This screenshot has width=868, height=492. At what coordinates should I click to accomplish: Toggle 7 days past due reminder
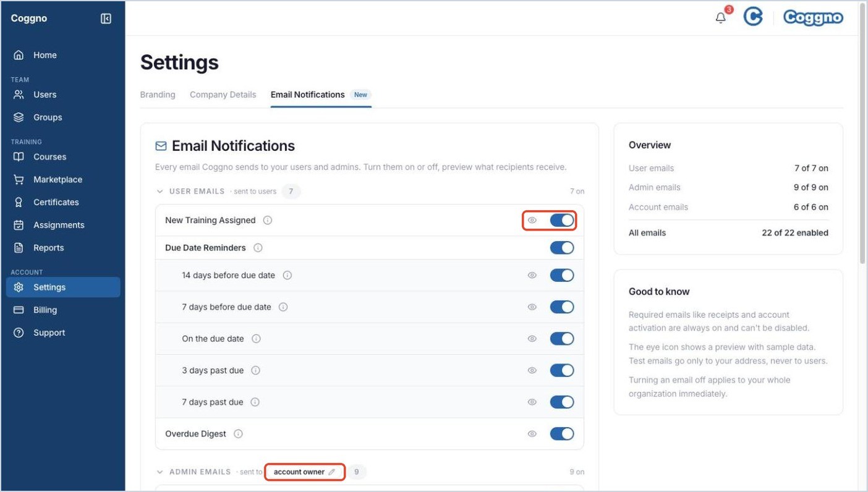pos(562,402)
